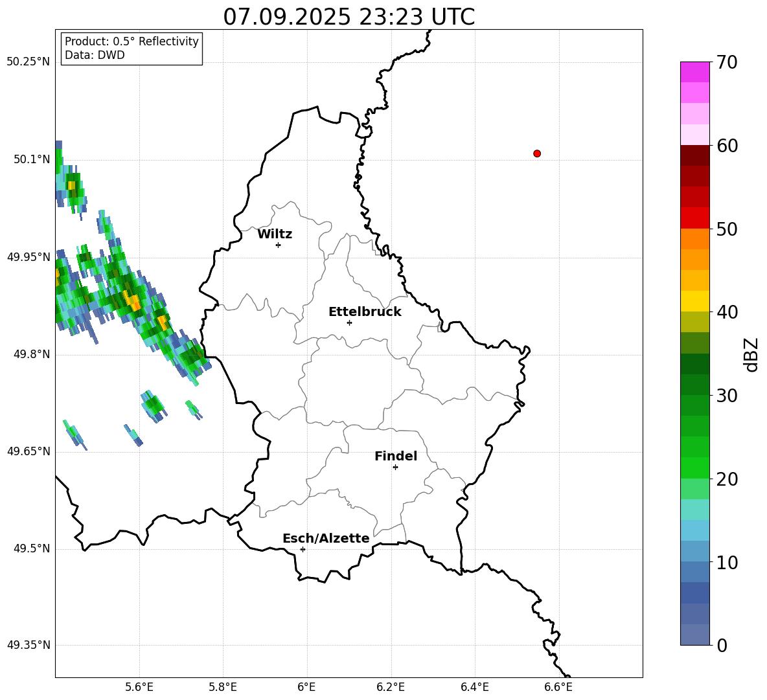
Task: Click the 6.6°E longitude label
Action: [x=558, y=687]
